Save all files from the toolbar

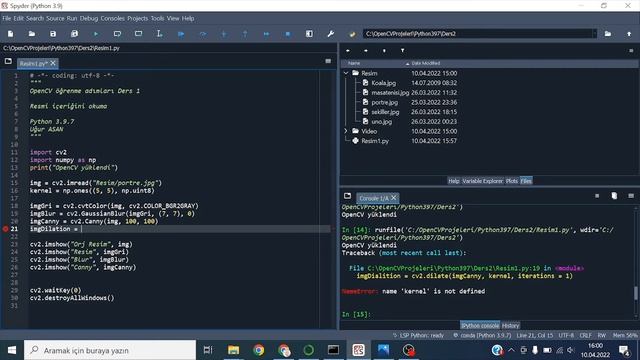(x=74, y=34)
